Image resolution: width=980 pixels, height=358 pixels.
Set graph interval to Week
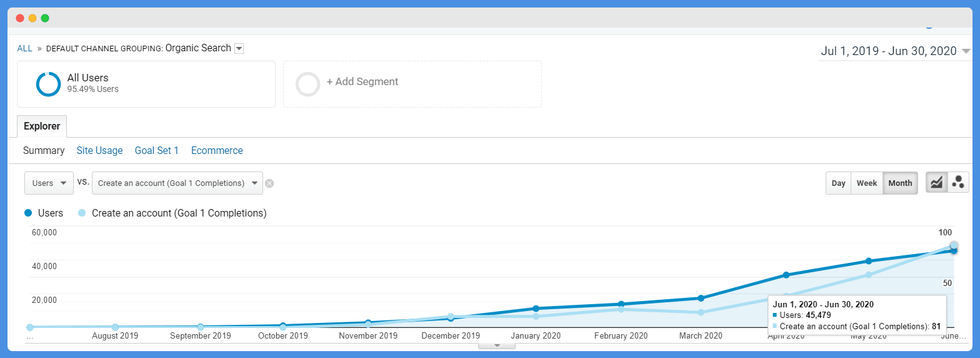tap(867, 183)
